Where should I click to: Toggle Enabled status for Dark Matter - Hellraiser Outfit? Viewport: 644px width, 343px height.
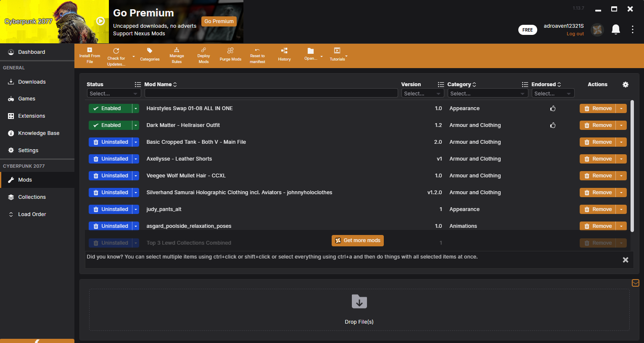click(111, 125)
